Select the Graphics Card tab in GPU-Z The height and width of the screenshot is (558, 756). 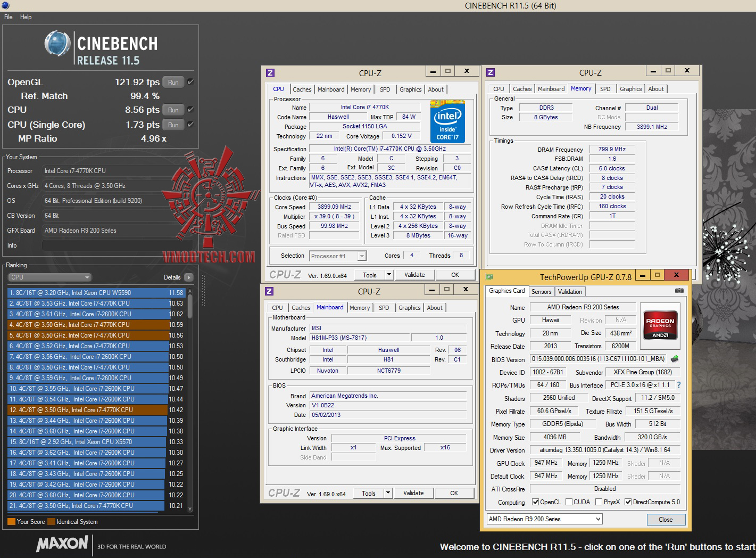(507, 291)
